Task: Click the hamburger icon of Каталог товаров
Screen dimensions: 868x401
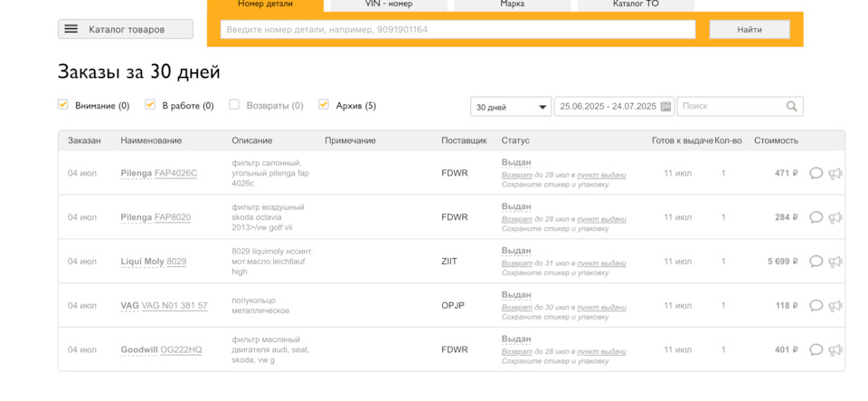Action: pyautogui.click(x=71, y=29)
